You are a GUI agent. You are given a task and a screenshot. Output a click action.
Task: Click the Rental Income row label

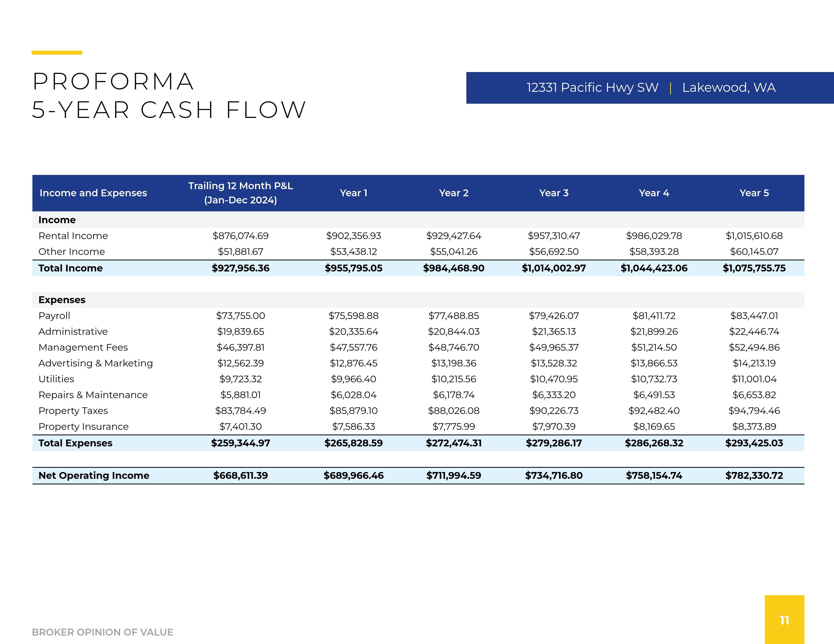coord(73,236)
